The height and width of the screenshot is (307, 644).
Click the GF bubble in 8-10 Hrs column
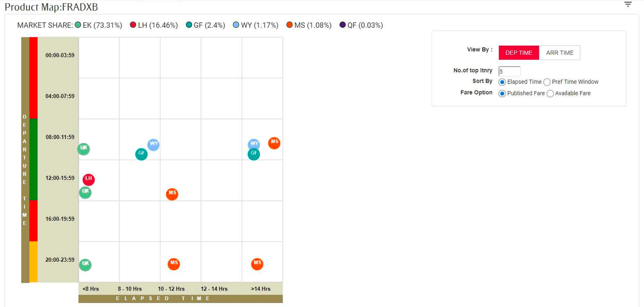tap(141, 154)
